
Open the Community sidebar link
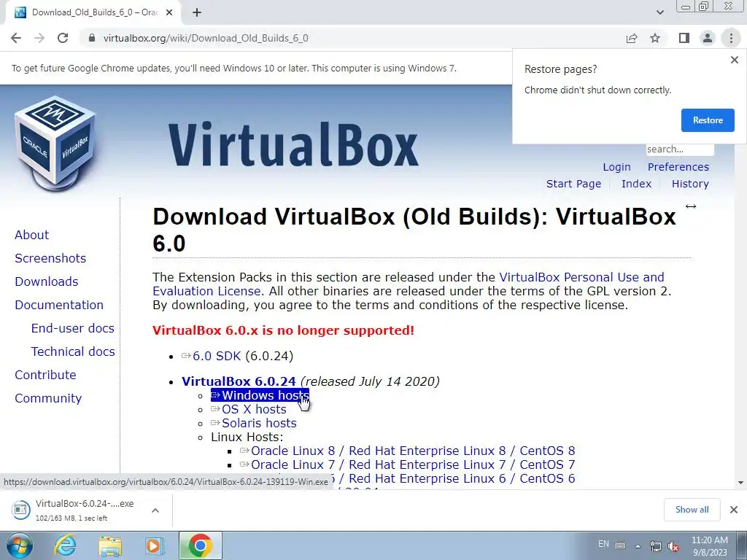(48, 398)
